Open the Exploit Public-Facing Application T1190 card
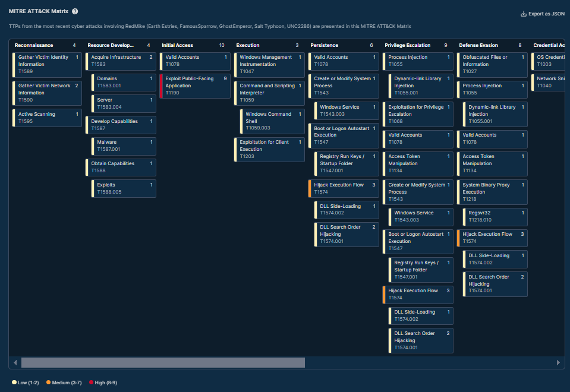 [194, 86]
